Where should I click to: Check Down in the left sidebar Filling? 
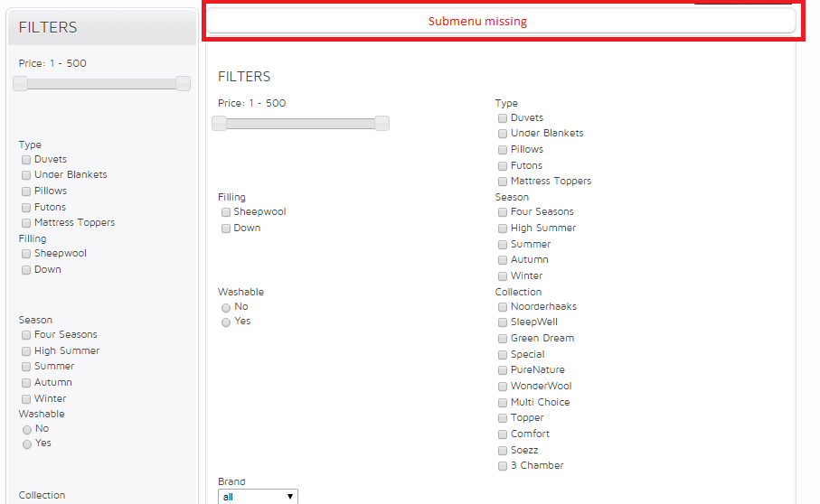(x=26, y=270)
